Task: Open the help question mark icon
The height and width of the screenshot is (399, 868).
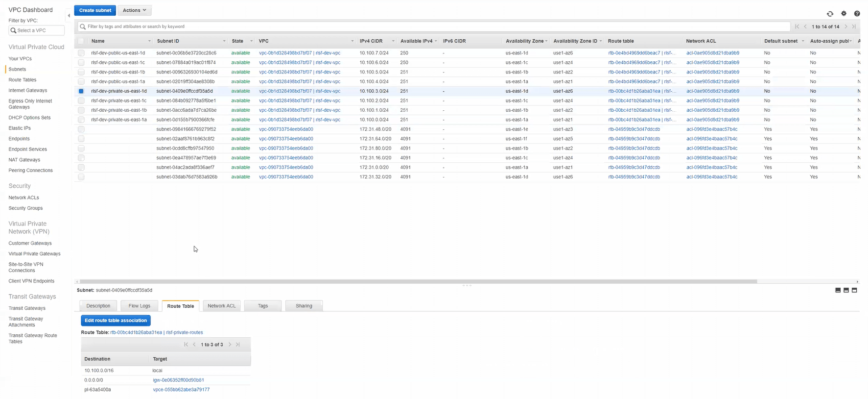Action: [x=857, y=14]
